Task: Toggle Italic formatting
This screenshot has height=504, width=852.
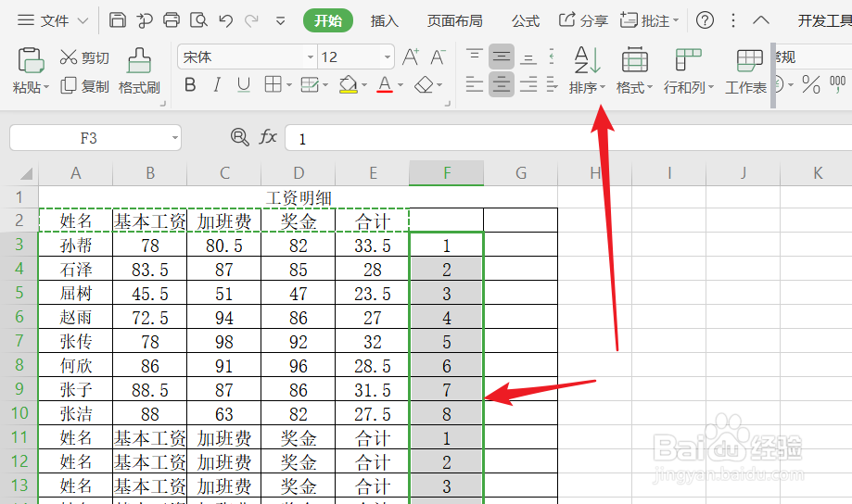Action: [x=217, y=84]
